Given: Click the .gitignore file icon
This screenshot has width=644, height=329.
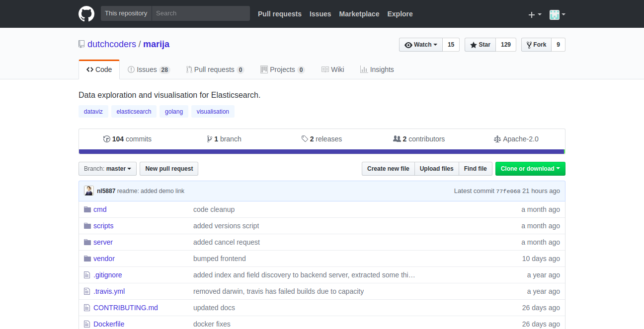Looking at the screenshot, I should coord(87,275).
